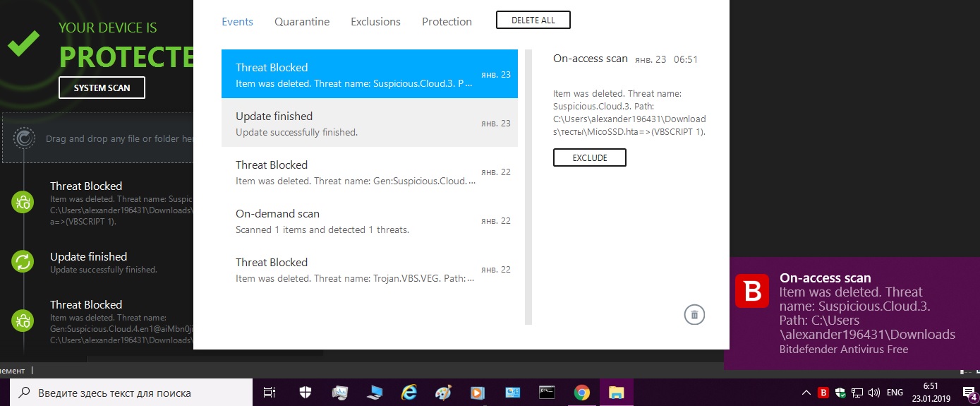Open the performance monitor taskbar icon
The image size is (980, 406).
point(340,393)
